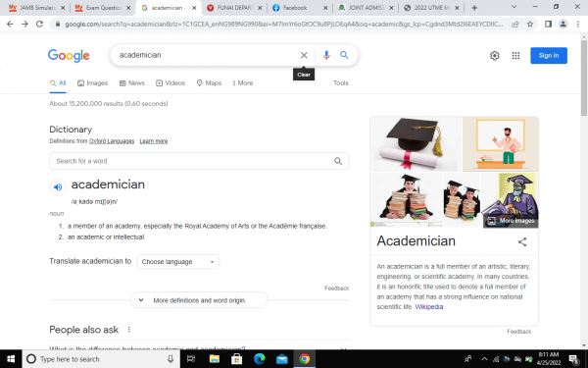This screenshot has width=588, height=368.
Task: Switch to the FUNAI DEPART tab
Action: (x=235, y=8)
